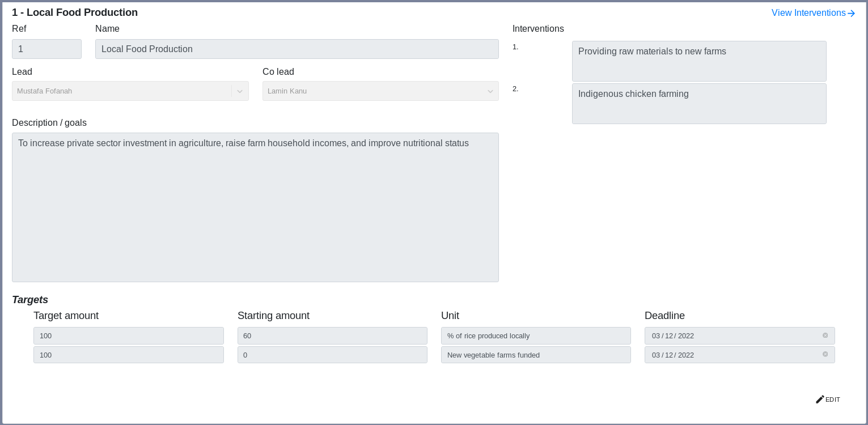The height and width of the screenshot is (425, 868).
Task: Select intervention Providing raw materials to new farms
Action: coord(699,61)
